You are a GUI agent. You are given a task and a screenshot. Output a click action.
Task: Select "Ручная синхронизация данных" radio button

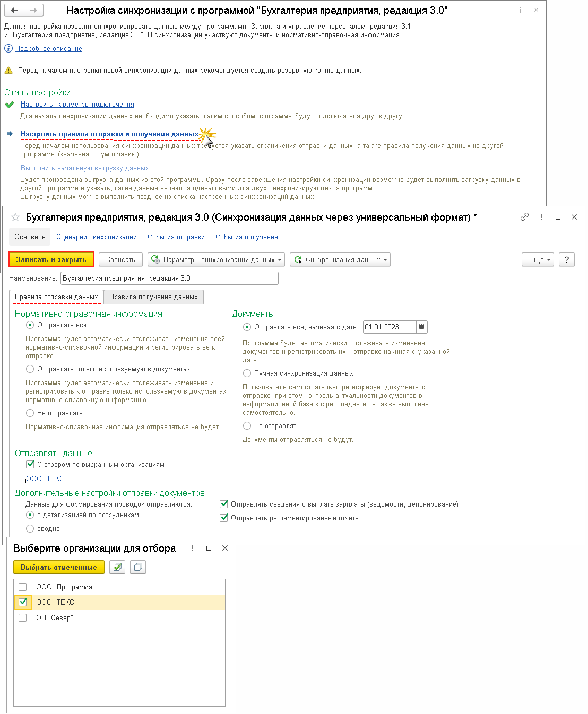click(x=247, y=373)
